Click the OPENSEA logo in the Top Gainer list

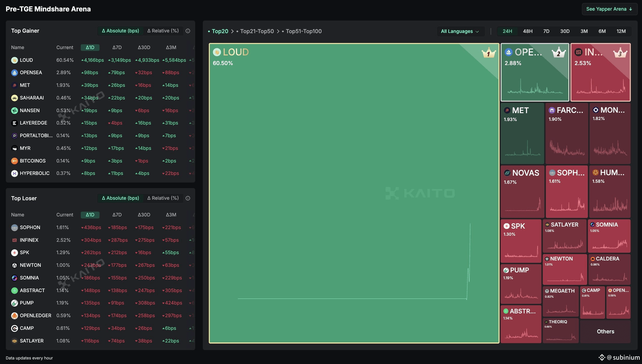(14, 73)
